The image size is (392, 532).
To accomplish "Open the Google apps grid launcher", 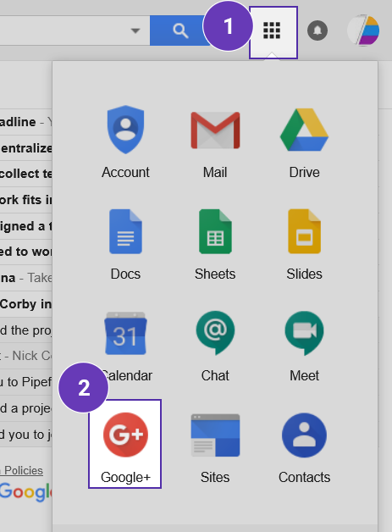I will [273, 32].
